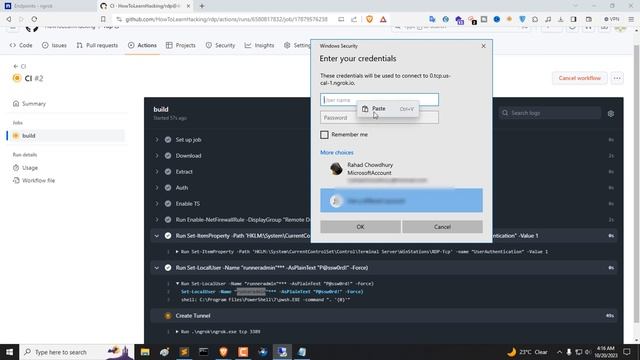This screenshot has width=640, height=360.
Task: Click the weather widget showing 23°C Clear
Action: point(527,352)
